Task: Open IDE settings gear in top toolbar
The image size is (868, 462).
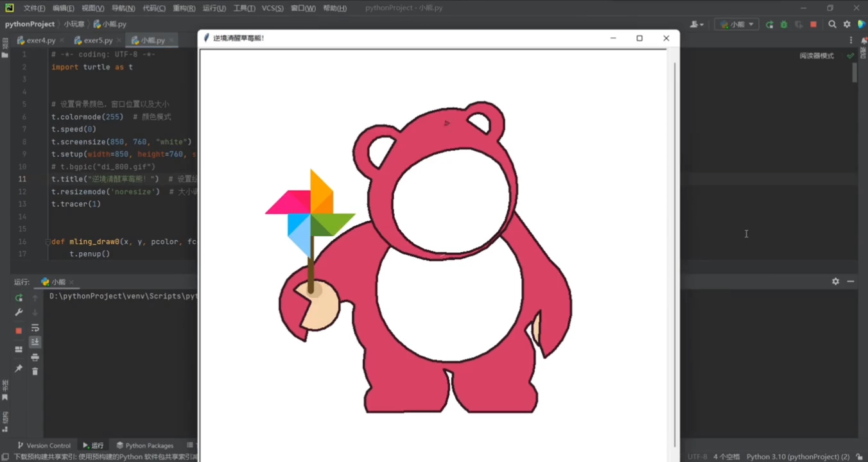Action: (847, 24)
